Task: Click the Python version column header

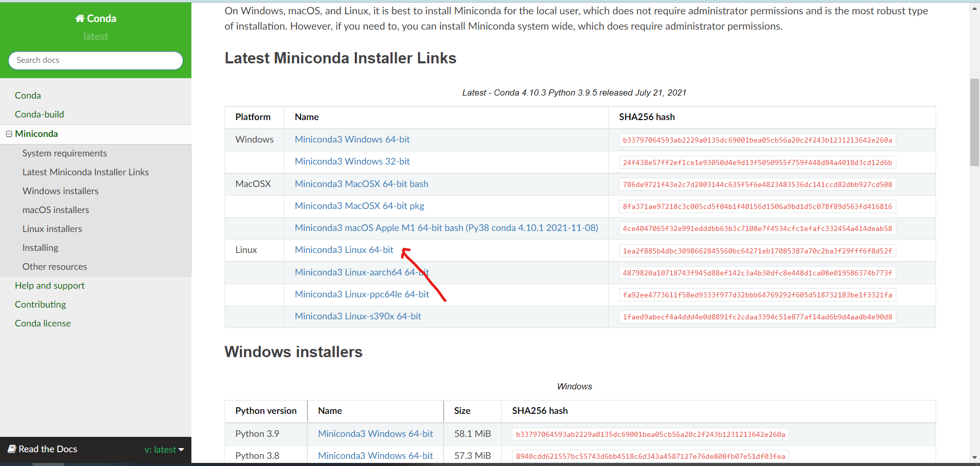Action: [266, 411]
